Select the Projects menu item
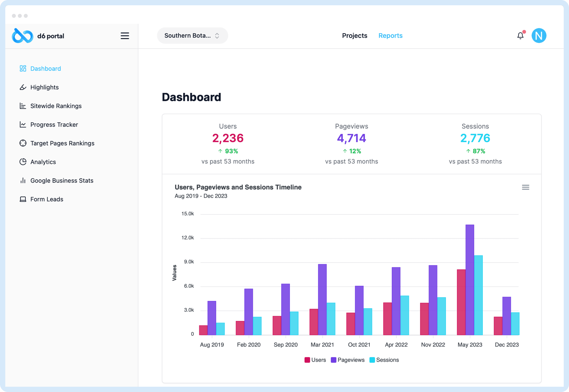Viewport: 569px width, 392px height. tap(354, 36)
